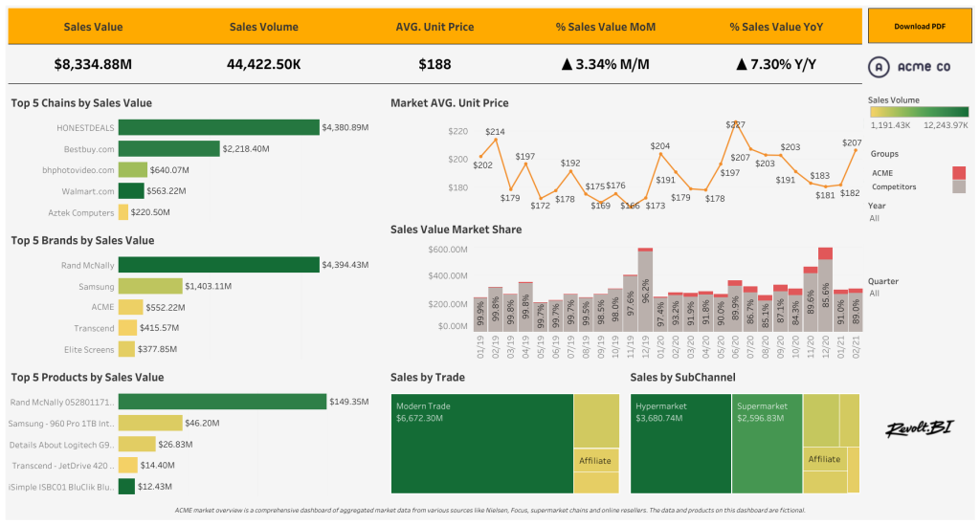980x525 pixels.
Task: Open the Year filter set to All
Action: 875,218
